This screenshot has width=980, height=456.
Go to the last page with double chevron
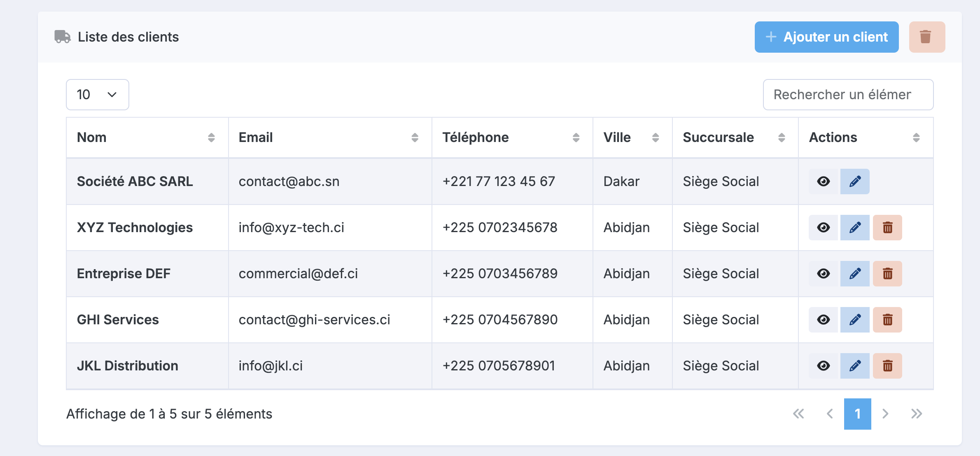coord(917,414)
